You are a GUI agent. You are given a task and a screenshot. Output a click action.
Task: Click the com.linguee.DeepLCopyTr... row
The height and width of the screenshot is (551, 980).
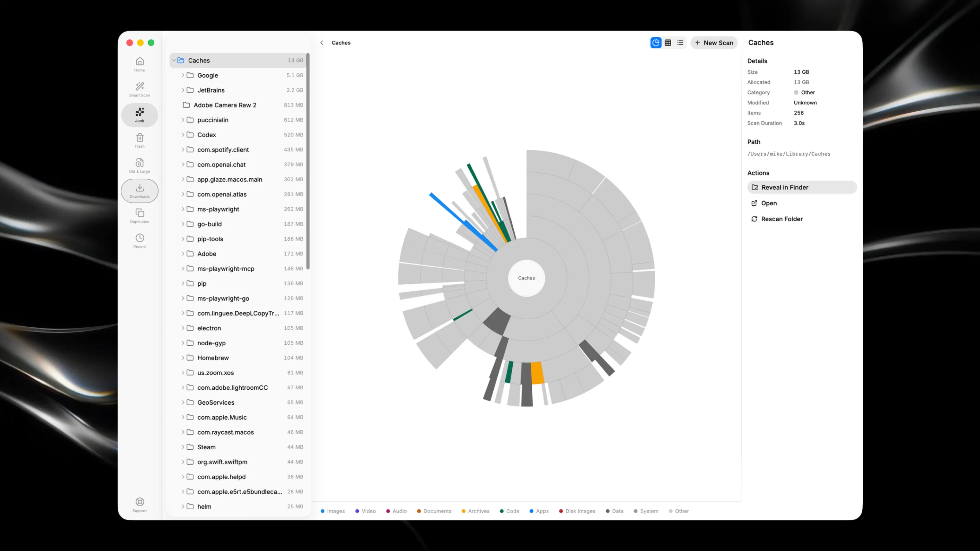click(x=238, y=313)
